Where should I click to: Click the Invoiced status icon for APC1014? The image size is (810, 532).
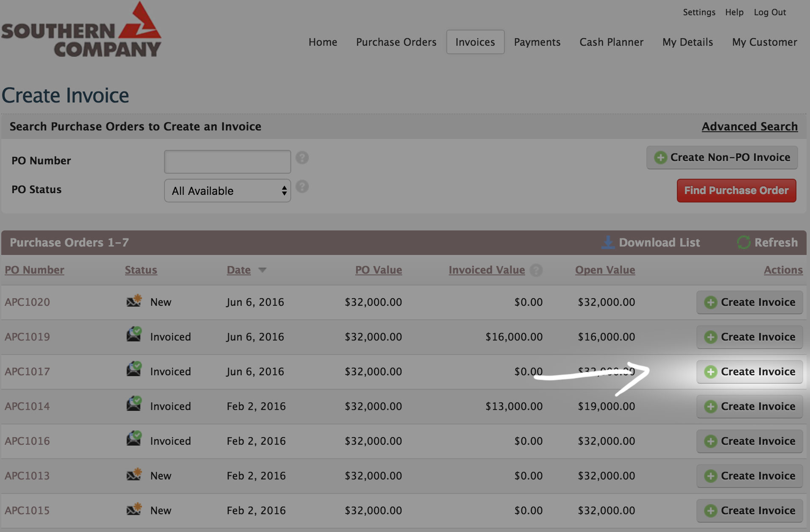[x=134, y=404]
